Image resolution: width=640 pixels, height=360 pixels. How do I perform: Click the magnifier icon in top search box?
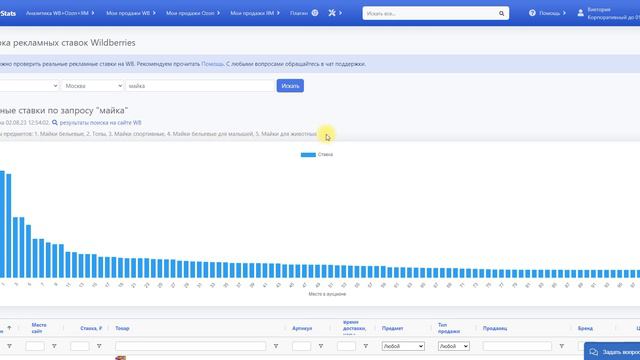(x=501, y=13)
